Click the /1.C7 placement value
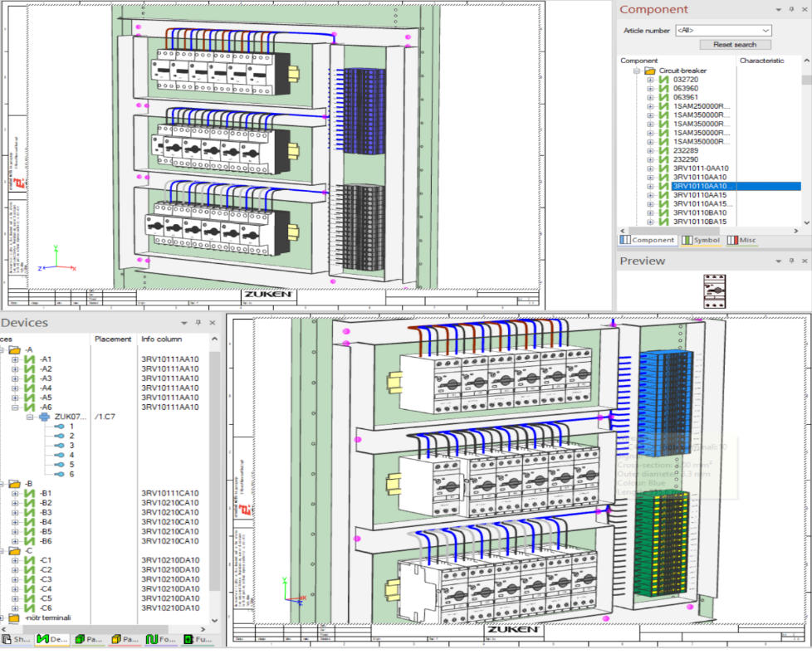This screenshot has width=812, height=654. [x=105, y=417]
